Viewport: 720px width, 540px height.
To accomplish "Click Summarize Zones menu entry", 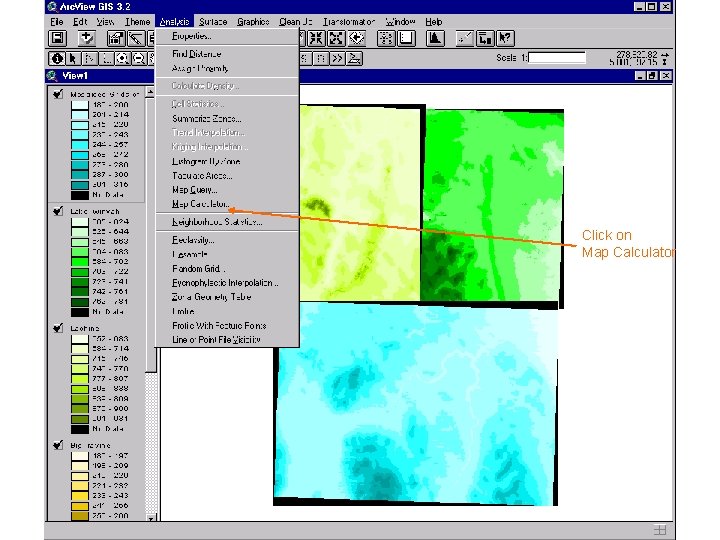I will (206, 118).
